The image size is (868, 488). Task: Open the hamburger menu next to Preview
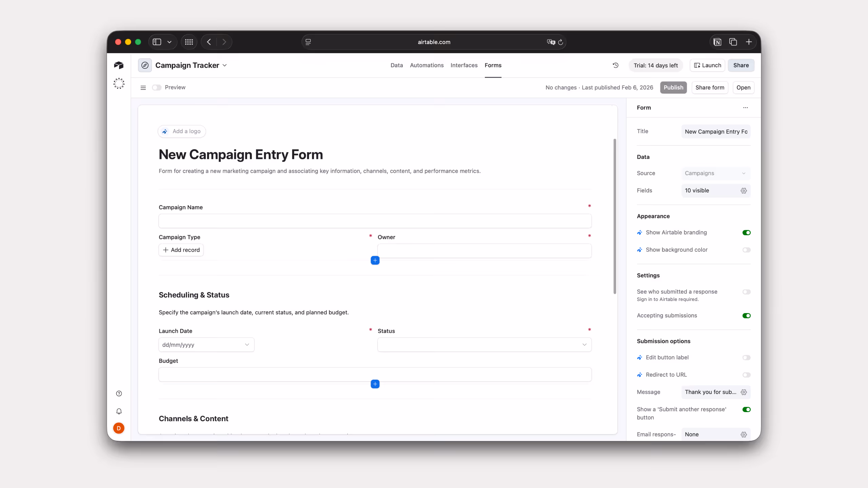click(143, 87)
